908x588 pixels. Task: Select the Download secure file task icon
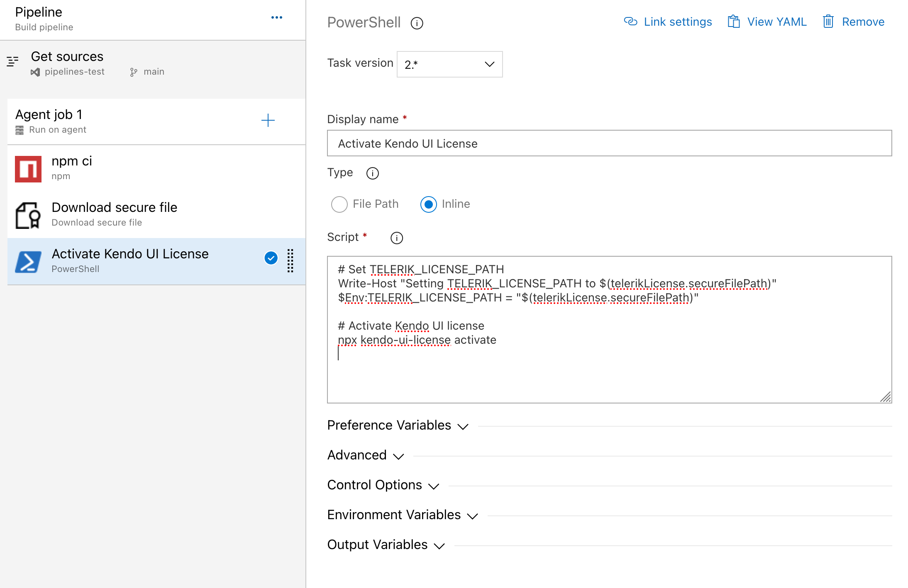pyautogui.click(x=28, y=215)
